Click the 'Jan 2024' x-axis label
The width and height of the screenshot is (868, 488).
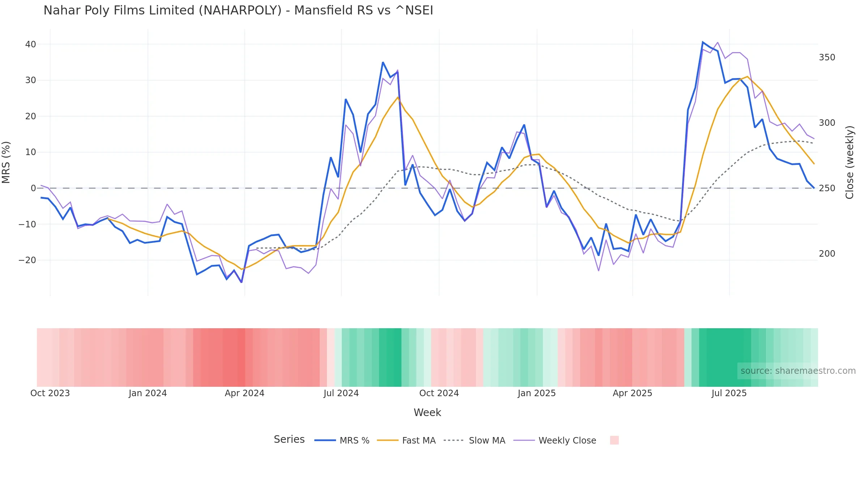point(148,393)
